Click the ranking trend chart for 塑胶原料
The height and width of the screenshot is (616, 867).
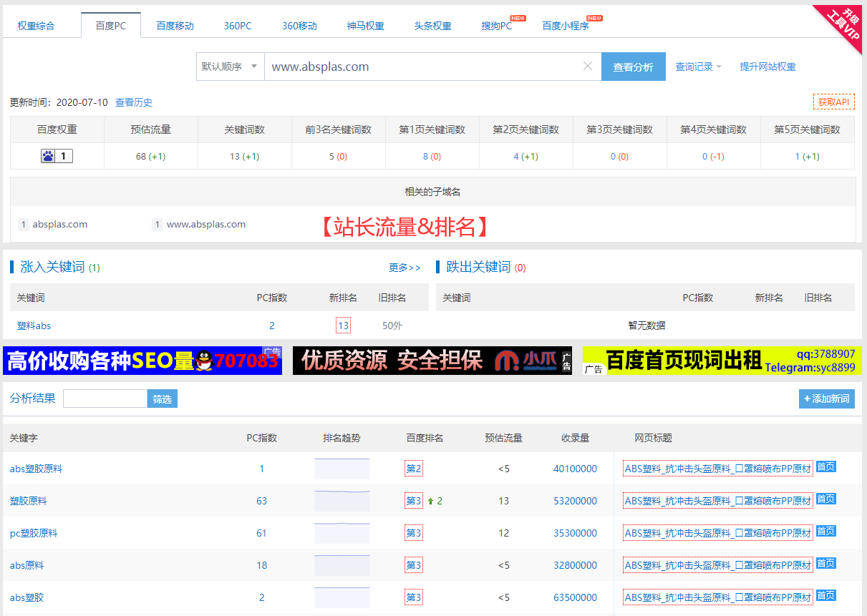(342, 501)
